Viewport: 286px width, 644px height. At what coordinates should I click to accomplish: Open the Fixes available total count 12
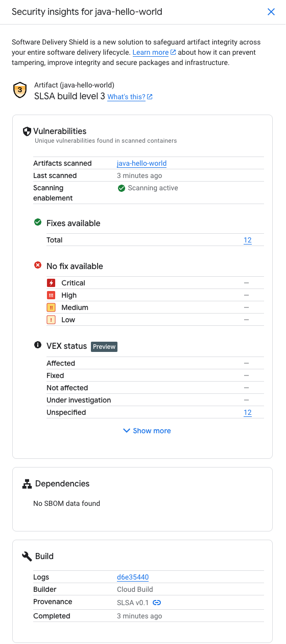(x=248, y=240)
